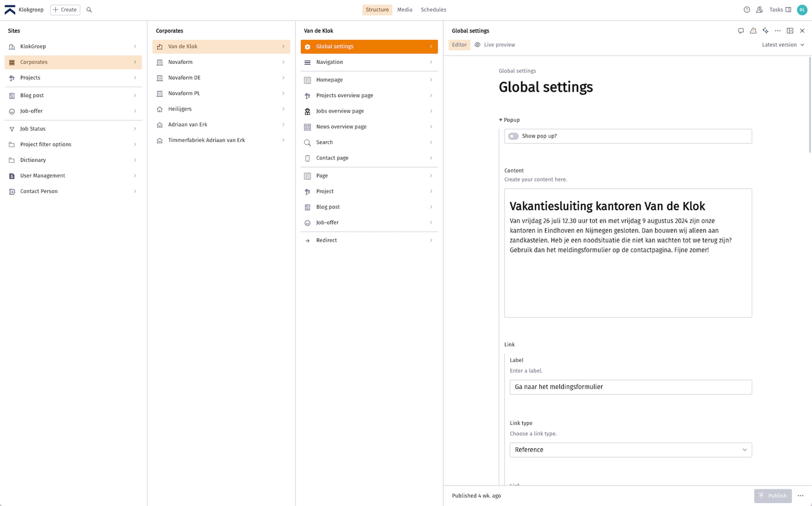Expand the Novaform DE row chevron
Screen dimensions: 812x506
pos(283,78)
